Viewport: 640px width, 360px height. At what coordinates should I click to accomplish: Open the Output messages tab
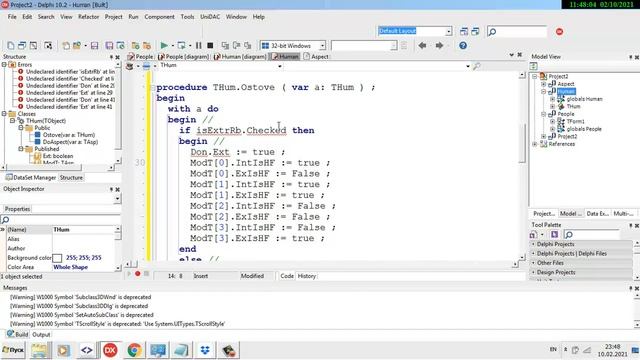pos(41,334)
